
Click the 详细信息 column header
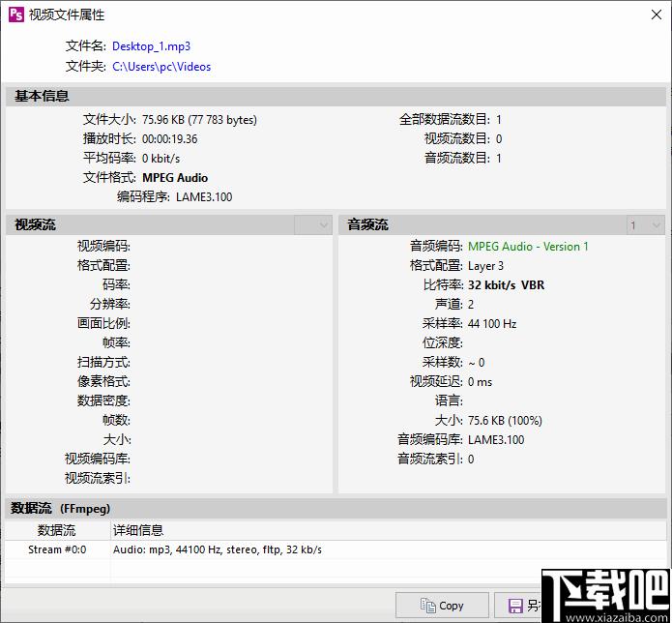pyautogui.click(x=389, y=530)
